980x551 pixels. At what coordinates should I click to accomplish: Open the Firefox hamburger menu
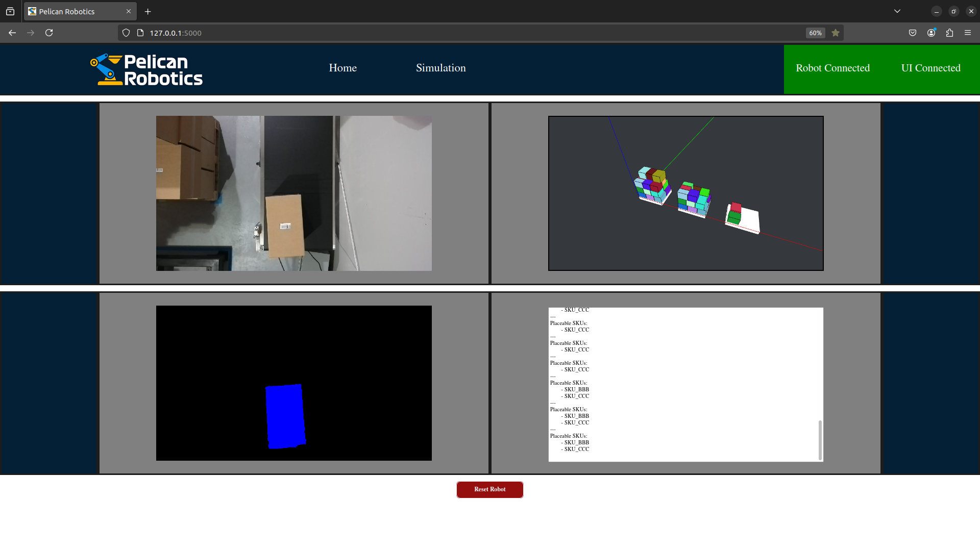click(968, 33)
